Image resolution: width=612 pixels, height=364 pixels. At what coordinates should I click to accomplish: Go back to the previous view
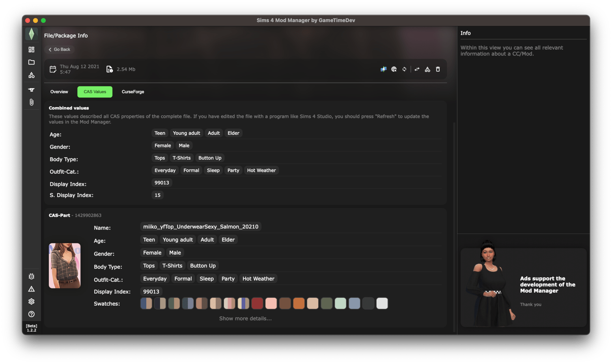tap(60, 49)
